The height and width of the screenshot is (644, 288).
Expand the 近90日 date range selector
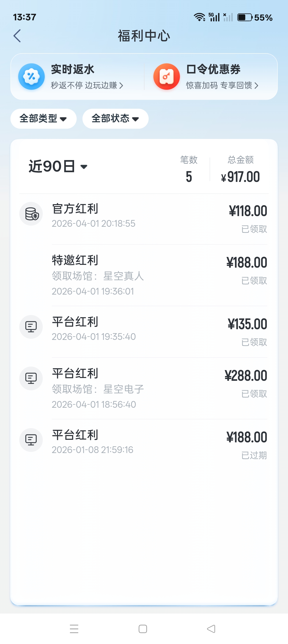[58, 166]
